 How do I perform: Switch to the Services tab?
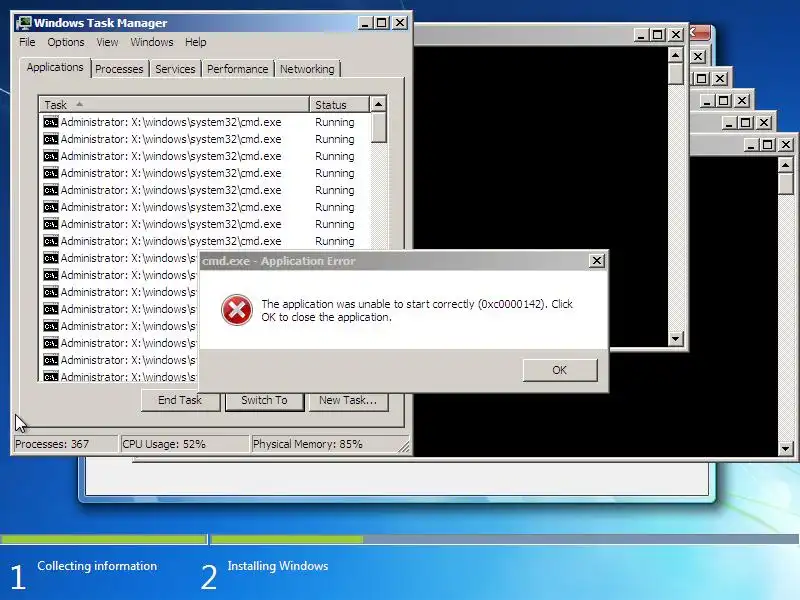(x=175, y=69)
